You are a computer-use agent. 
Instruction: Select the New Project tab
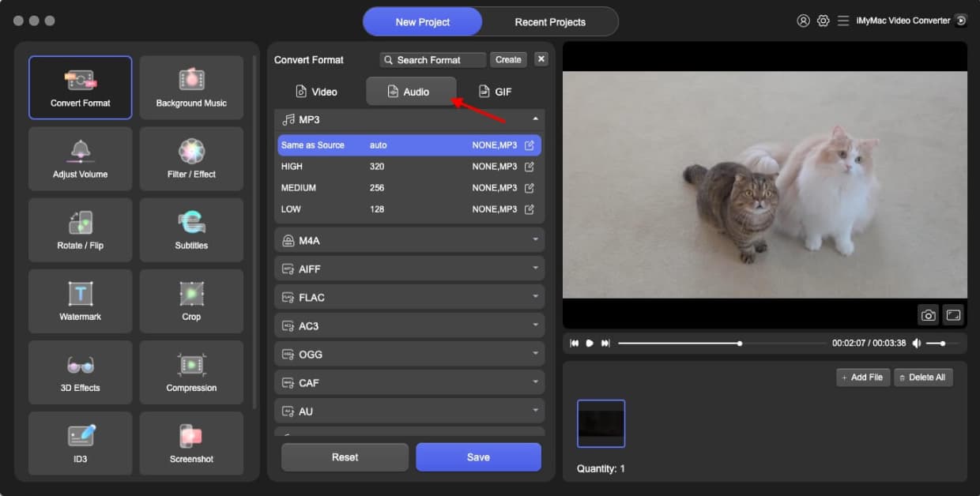423,22
